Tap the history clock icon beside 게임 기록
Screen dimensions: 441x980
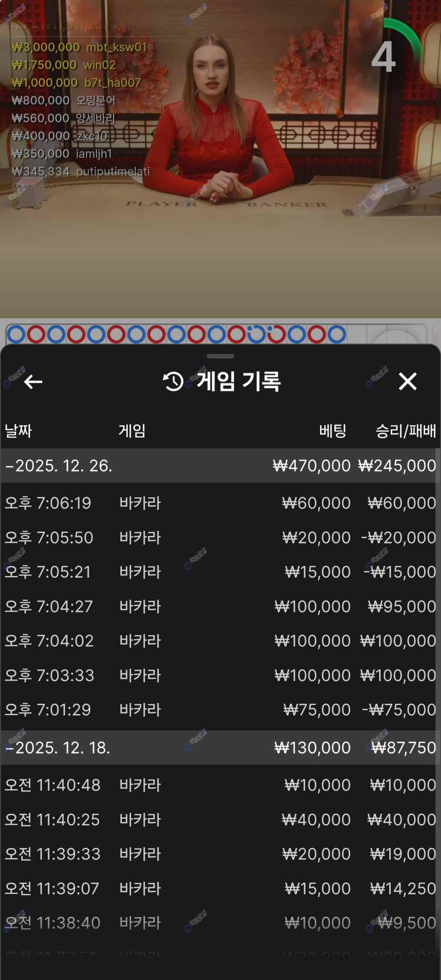click(173, 381)
